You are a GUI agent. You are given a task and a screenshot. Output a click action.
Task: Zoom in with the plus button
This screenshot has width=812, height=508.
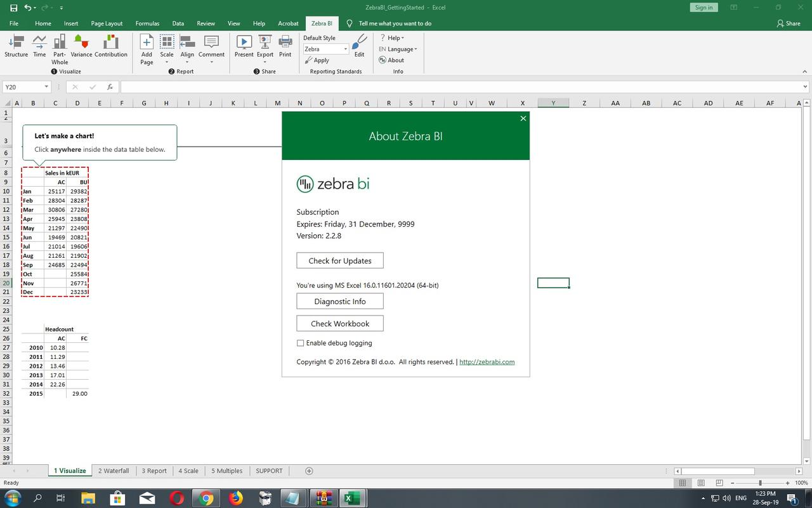787,483
